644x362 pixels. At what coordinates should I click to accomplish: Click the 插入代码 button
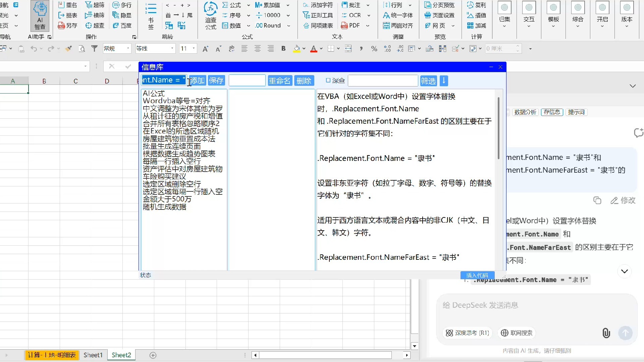pyautogui.click(x=477, y=275)
